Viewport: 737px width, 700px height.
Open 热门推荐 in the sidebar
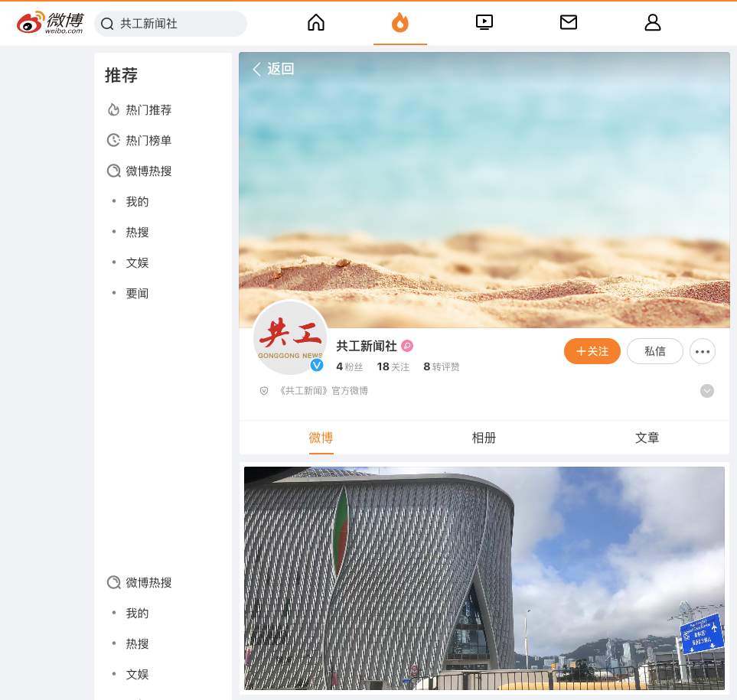148,110
